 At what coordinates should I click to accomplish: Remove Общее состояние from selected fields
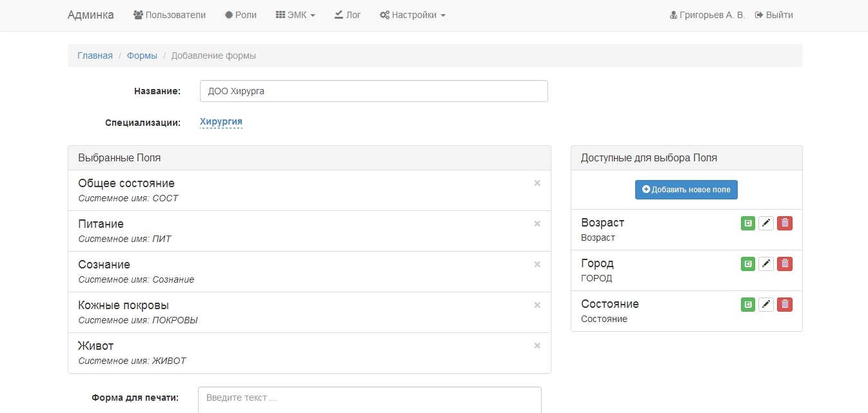[537, 183]
